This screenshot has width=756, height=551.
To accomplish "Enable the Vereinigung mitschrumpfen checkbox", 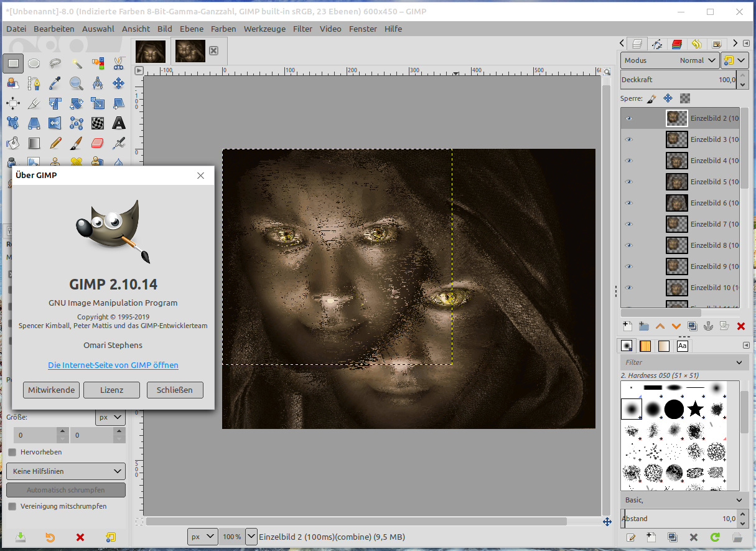I will click(12, 506).
